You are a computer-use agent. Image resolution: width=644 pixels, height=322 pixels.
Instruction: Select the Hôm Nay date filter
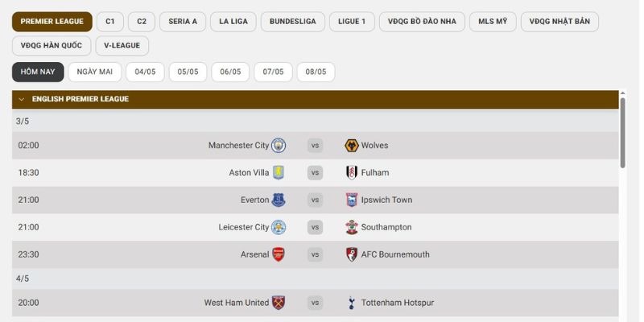[38, 72]
